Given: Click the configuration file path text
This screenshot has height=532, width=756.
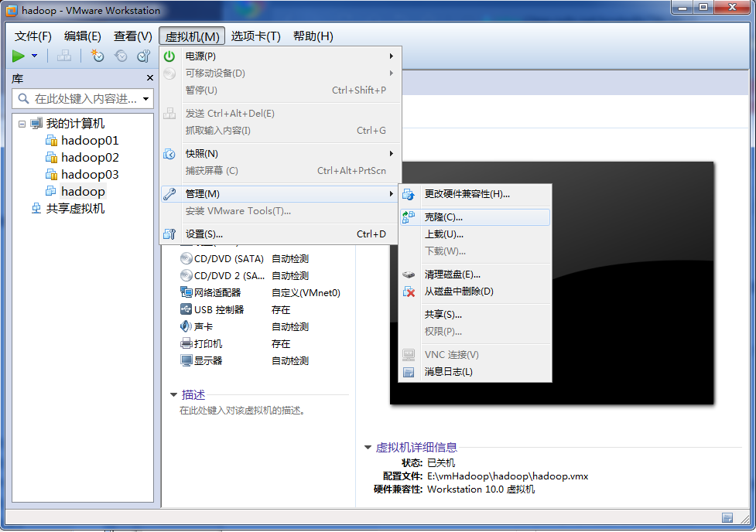Looking at the screenshot, I should pyautogui.click(x=508, y=476).
